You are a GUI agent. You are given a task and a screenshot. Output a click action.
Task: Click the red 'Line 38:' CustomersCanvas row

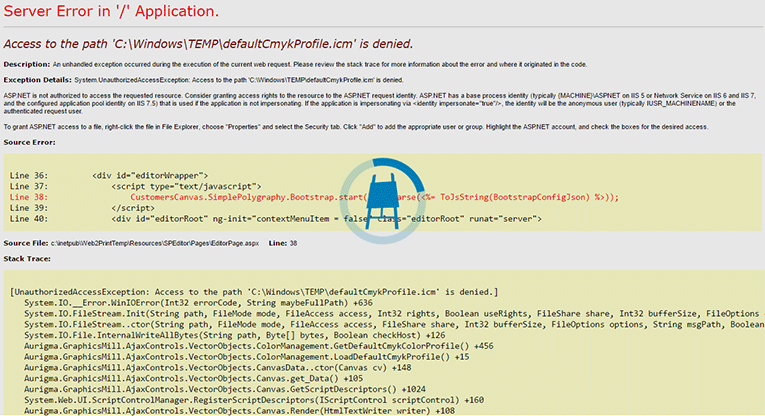point(314,197)
